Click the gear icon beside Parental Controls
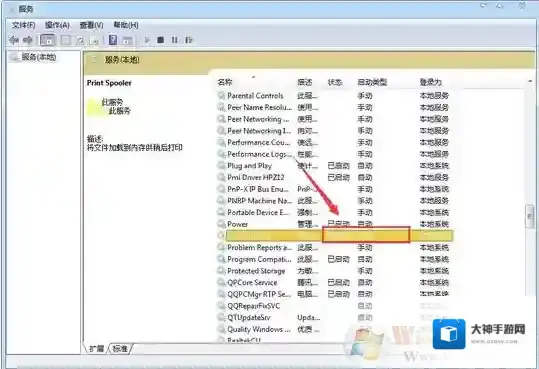This screenshot has width=539, height=369. 221,96
